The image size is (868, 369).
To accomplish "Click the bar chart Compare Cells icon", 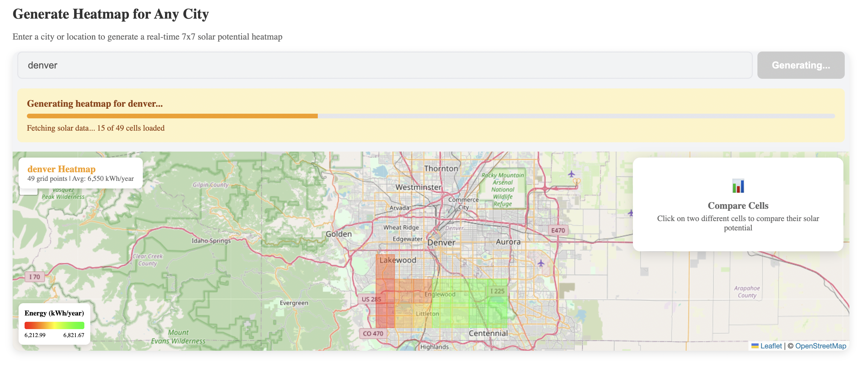I will click(738, 186).
